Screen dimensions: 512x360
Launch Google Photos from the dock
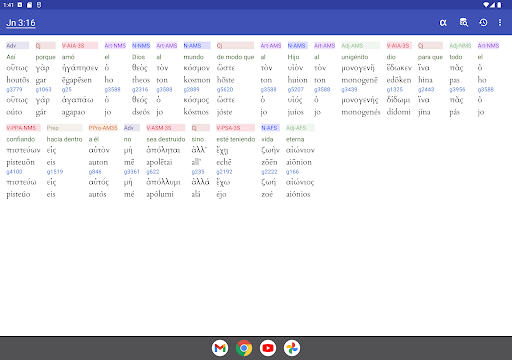(292, 348)
